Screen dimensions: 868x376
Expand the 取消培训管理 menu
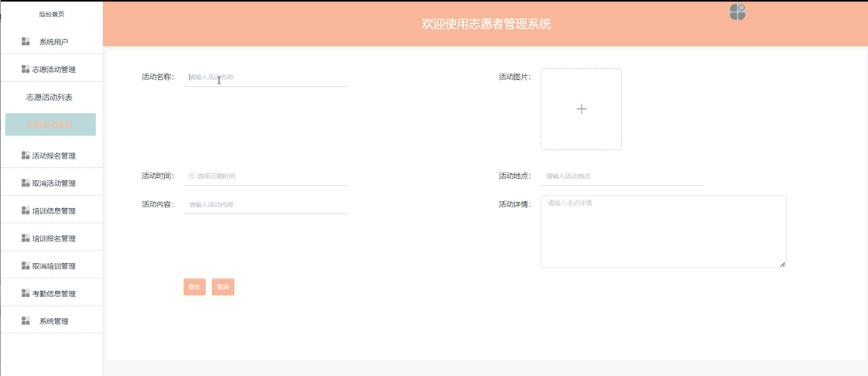coord(51,266)
